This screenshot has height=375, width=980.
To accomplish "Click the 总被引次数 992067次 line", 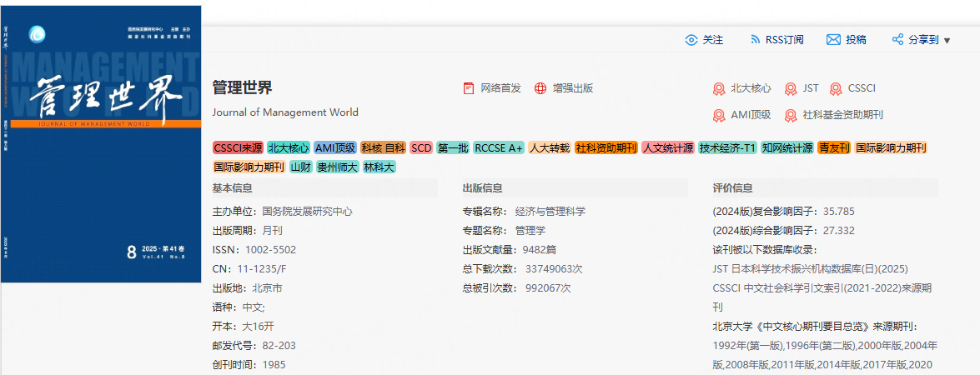I will [517, 289].
